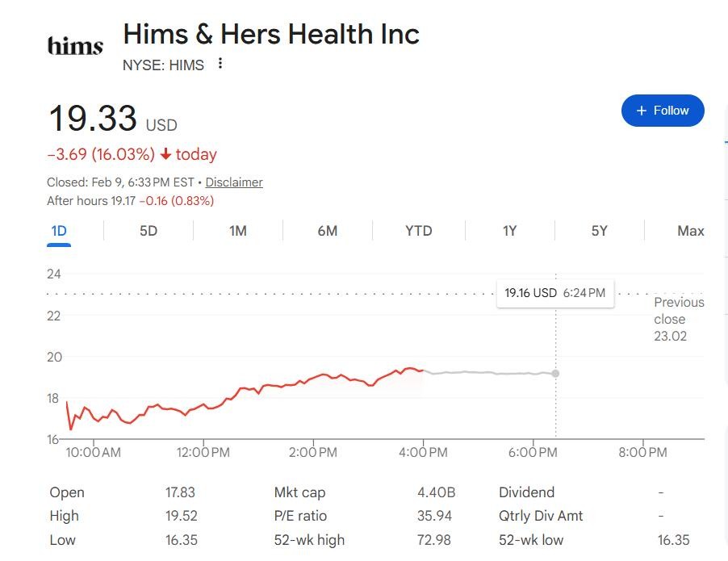The image size is (728, 561).
Task: Switch to the 1M chart tab
Action: (x=238, y=231)
